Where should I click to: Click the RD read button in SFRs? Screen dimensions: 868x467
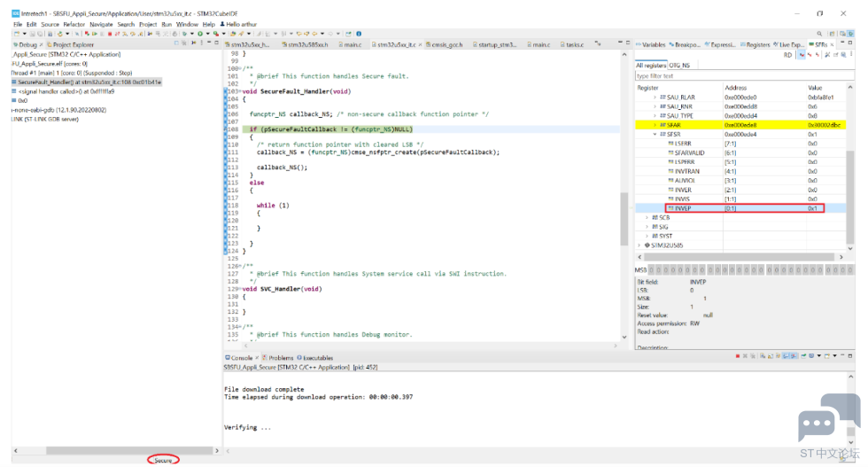(787, 55)
